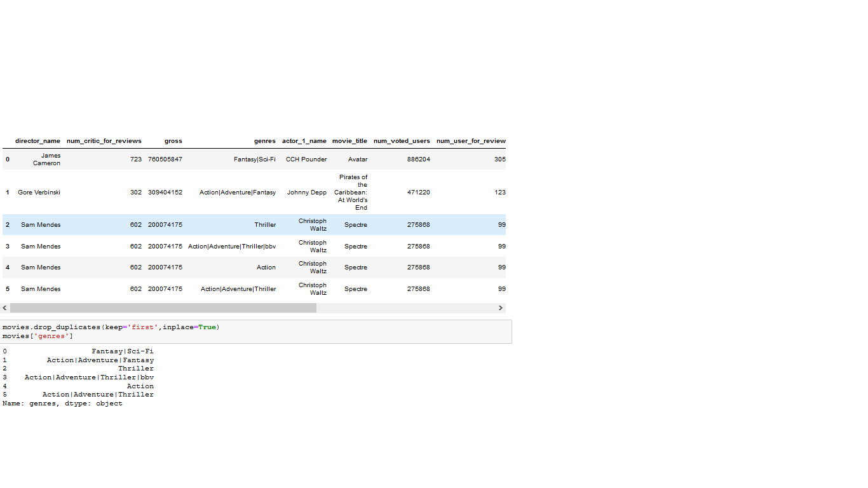The width and height of the screenshot is (868, 488).
Task: Select the Spectre title in table row 2
Action: point(356,225)
